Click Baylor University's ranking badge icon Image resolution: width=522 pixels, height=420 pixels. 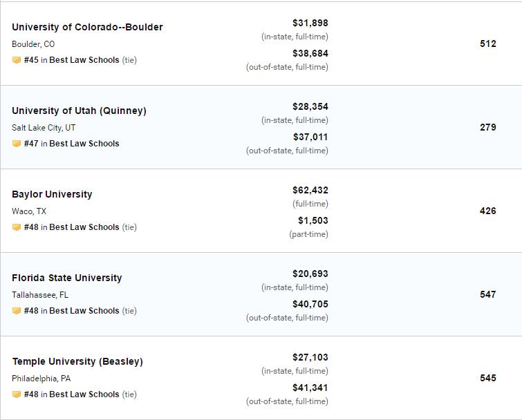click(17, 227)
